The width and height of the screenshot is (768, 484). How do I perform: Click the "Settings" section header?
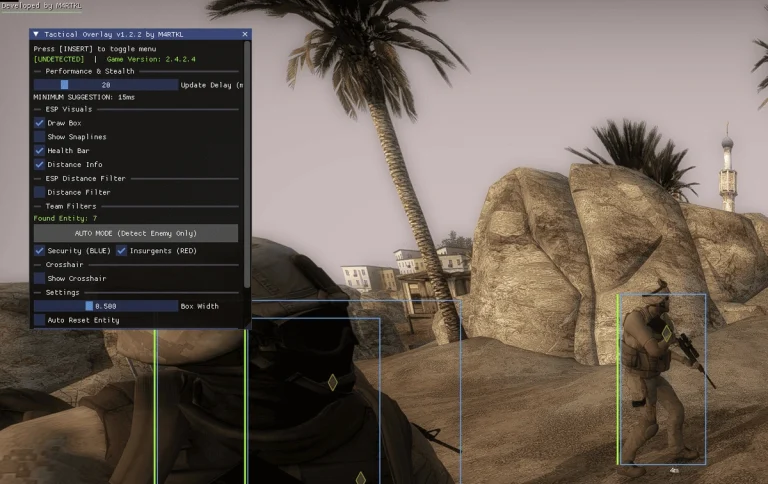point(62,292)
